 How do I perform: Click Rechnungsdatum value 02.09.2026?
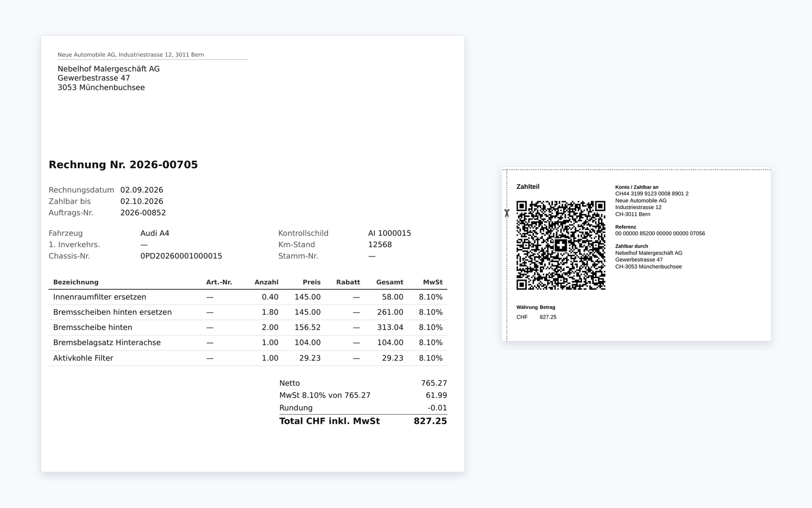pyautogui.click(x=142, y=190)
